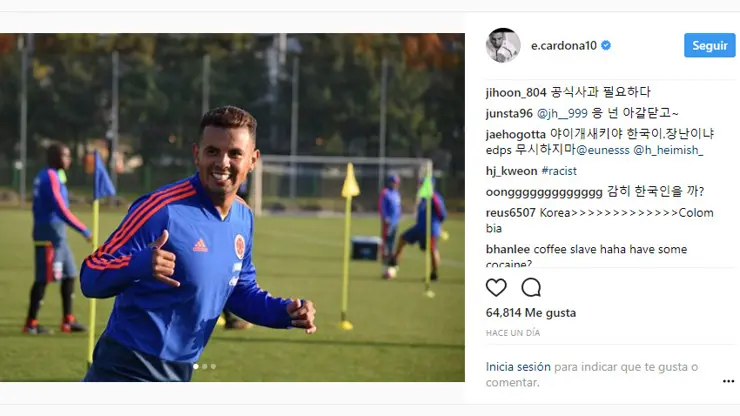Viewport: 740px width, 416px height.
Task: Like the post with the heart icon
Action: pyautogui.click(x=496, y=287)
